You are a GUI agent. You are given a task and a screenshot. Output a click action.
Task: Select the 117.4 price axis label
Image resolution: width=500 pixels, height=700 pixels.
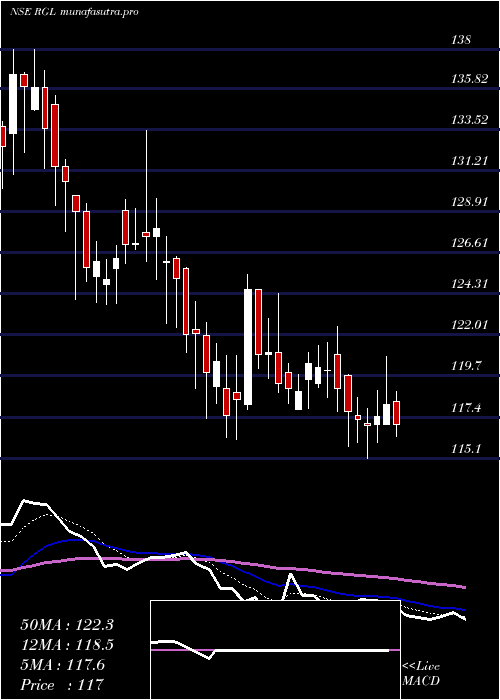coord(467,408)
